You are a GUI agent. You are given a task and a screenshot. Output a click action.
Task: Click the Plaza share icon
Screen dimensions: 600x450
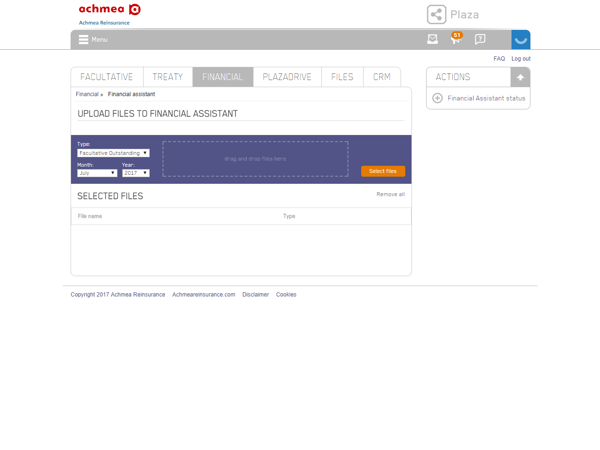pyautogui.click(x=436, y=15)
